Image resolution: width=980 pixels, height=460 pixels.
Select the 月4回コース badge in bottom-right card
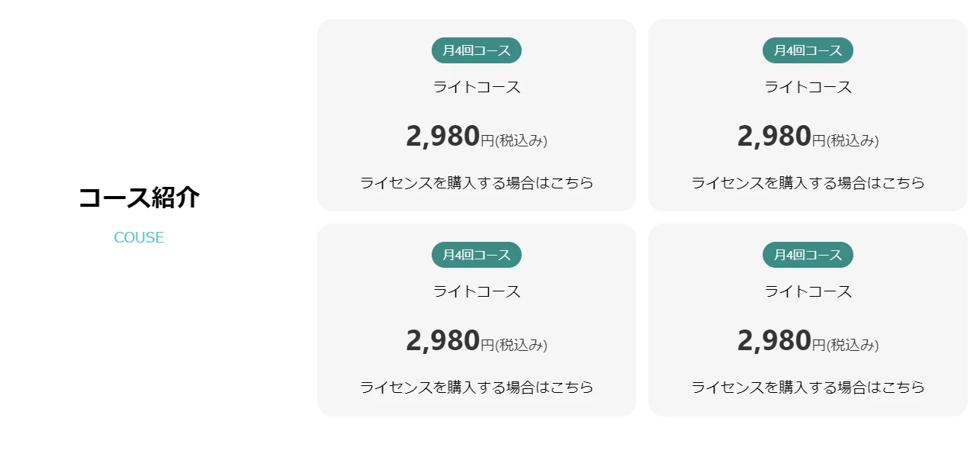tap(808, 255)
